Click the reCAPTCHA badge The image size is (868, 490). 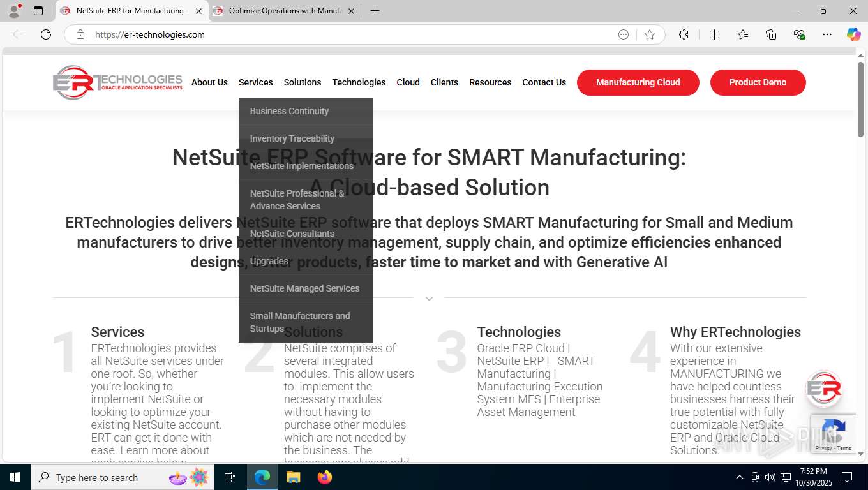(x=833, y=434)
